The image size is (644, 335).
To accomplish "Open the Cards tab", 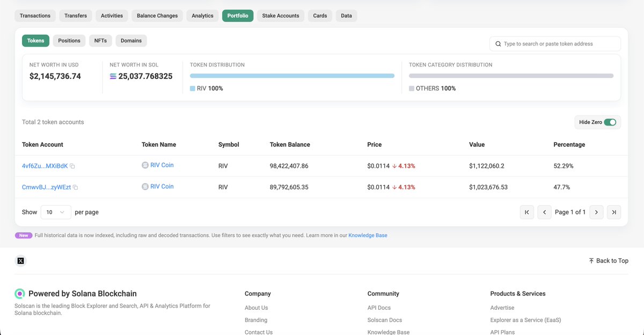I will [320, 16].
